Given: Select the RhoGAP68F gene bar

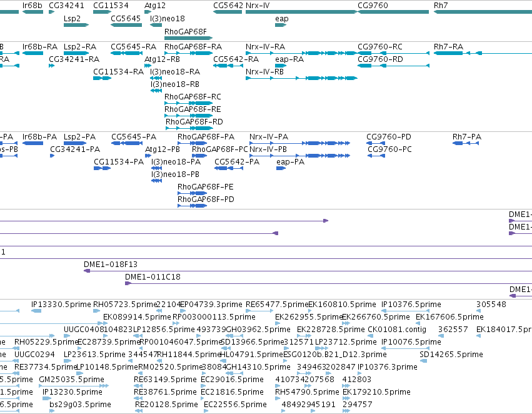Looking at the screenshot, I should tap(189, 38).
